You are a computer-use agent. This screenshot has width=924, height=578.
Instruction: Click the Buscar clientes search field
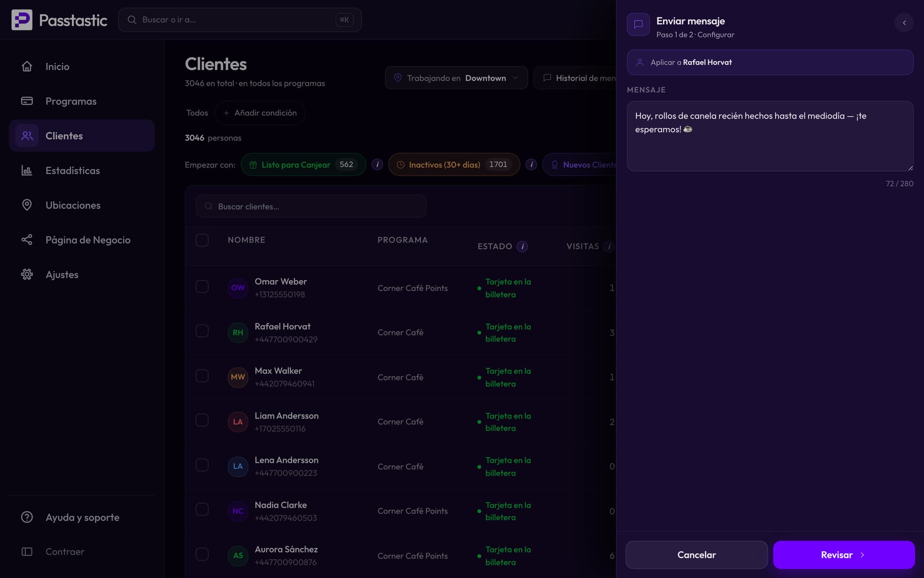coord(311,206)
